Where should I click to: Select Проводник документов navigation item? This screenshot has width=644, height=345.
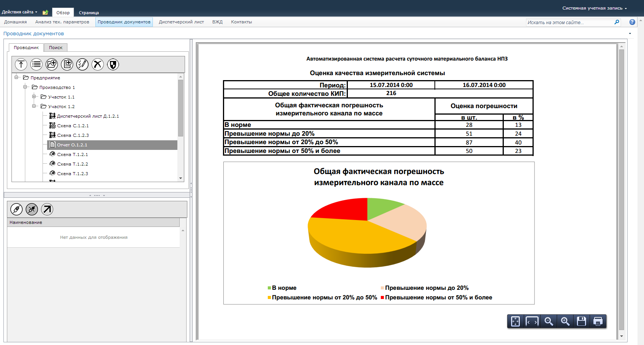coord(124,22)
